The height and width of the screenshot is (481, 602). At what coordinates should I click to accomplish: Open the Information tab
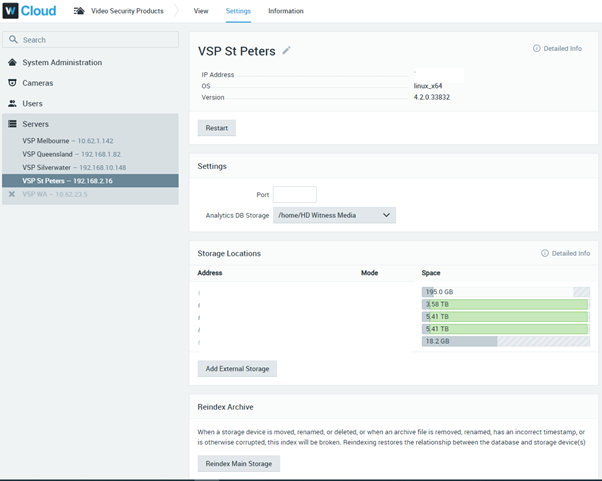coord(286,11)
